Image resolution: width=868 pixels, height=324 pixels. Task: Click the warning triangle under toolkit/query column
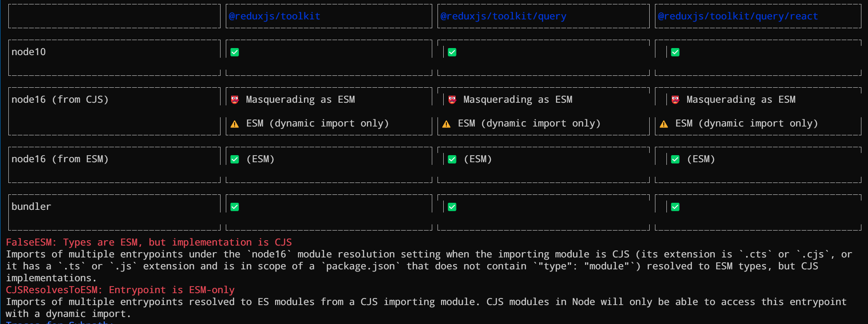[x=446, y=124]
